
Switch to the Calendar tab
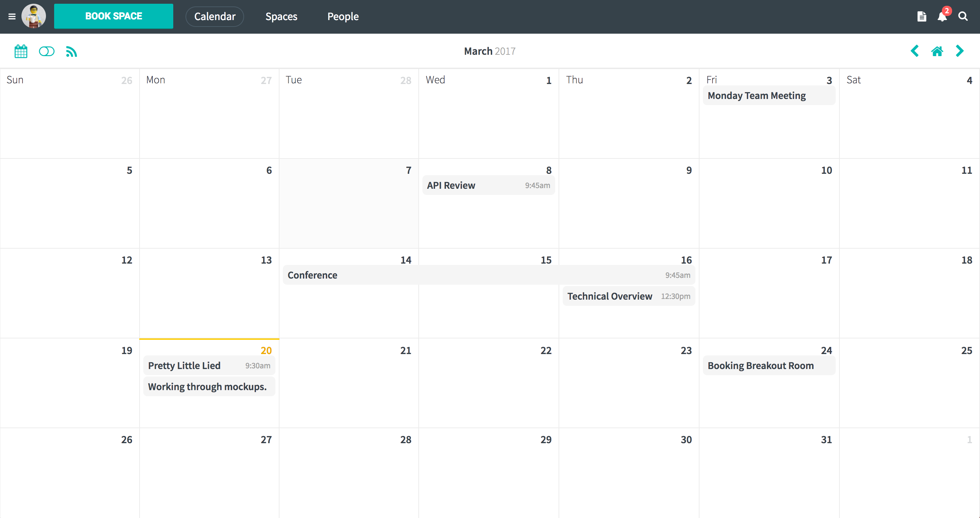pyautogui.click(x=214, y=16)
